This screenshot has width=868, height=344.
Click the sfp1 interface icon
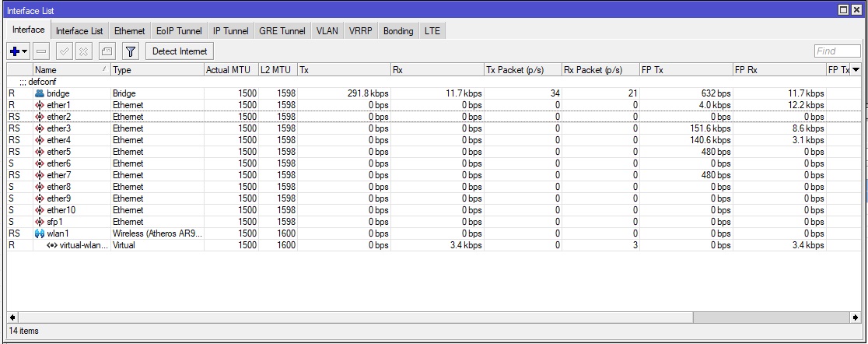[40, 222]
